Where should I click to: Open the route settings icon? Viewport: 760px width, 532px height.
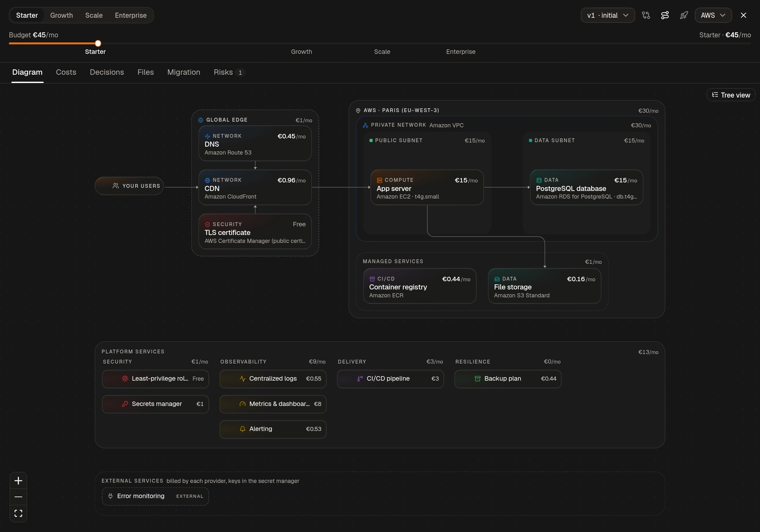click(x=665, y=15)
